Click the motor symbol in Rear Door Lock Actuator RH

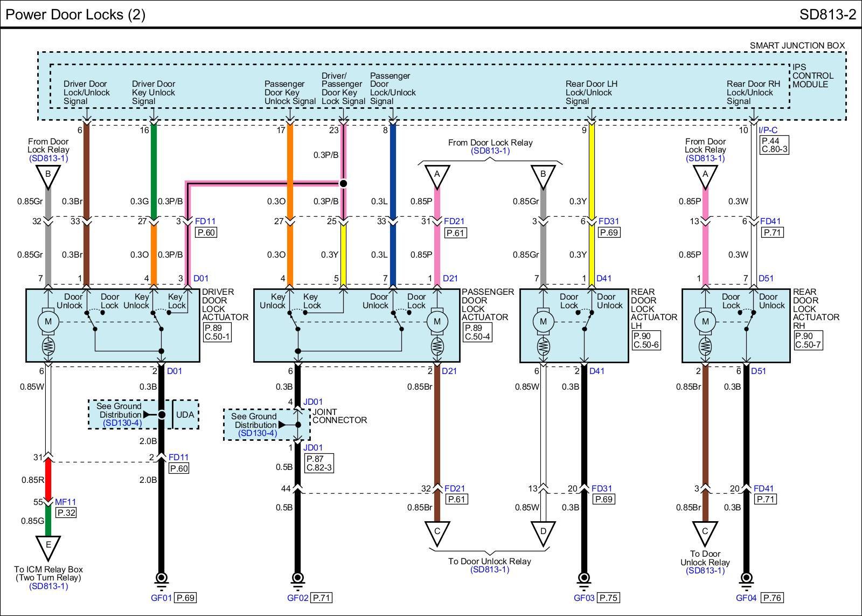click(705, 322)
